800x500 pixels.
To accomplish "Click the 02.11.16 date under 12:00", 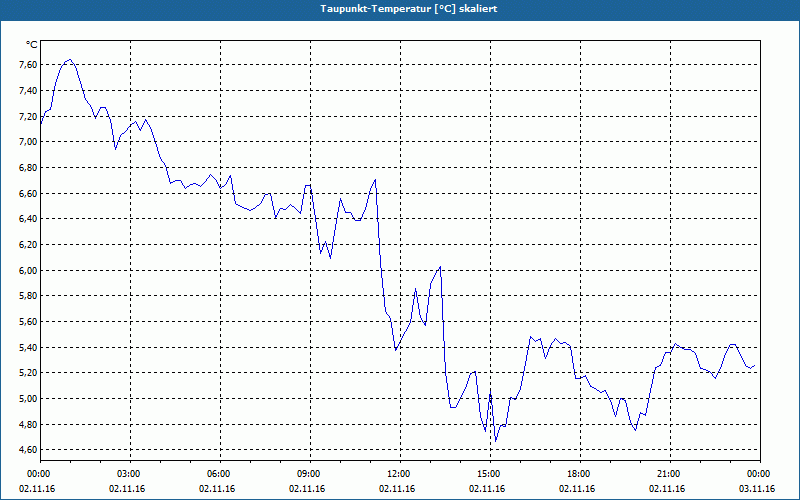I will click(x=397, y=489).
